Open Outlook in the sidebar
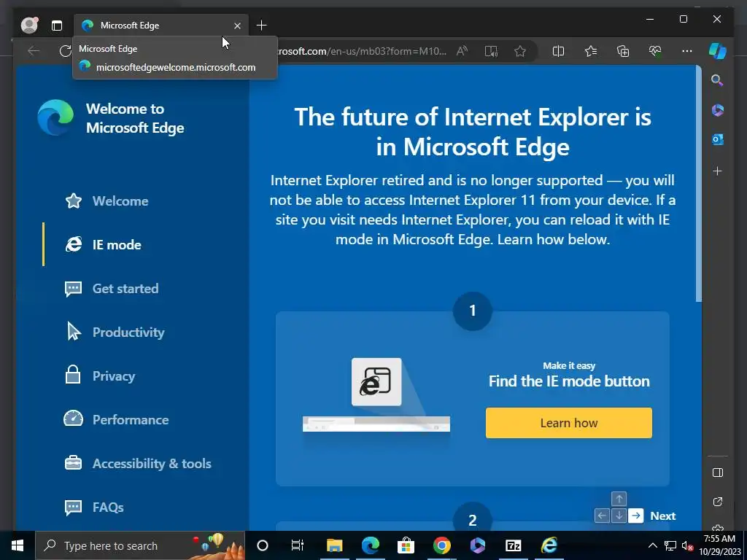The image size is (747, 560). click(718, 139)
